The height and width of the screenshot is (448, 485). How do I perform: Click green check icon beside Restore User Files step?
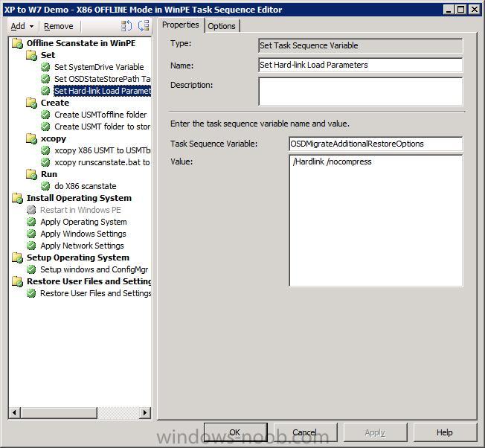(31, 293)
